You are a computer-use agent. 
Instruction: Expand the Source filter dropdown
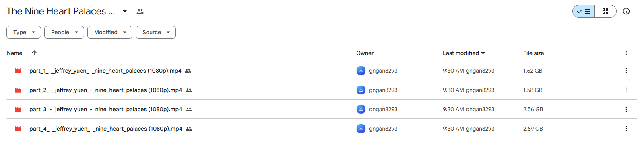pos(156,32)
